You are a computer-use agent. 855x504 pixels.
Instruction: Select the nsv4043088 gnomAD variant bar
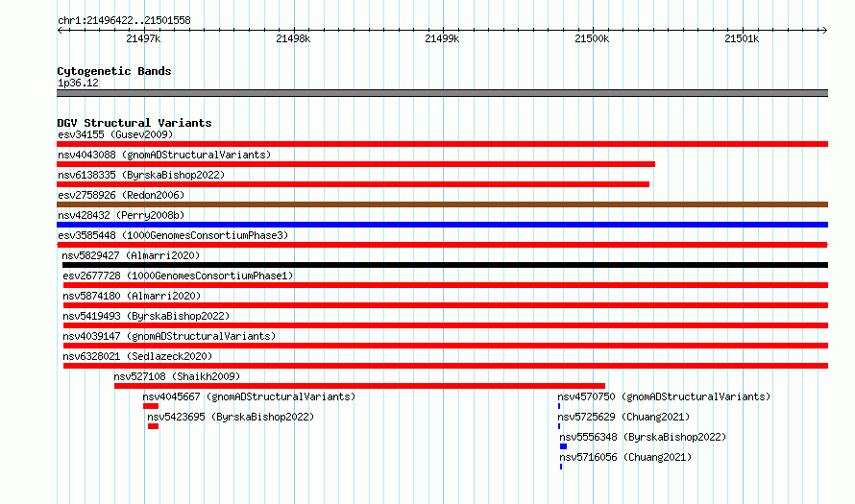[355, 164]
